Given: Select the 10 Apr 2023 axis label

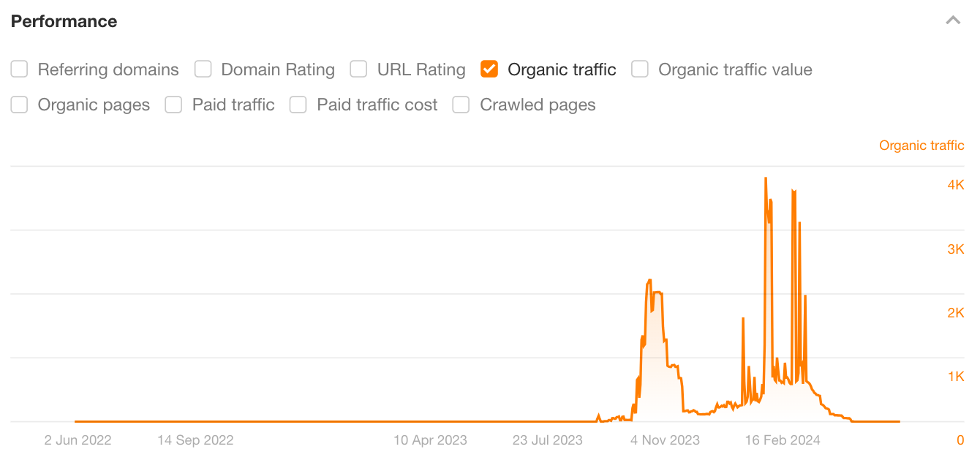Looking at the screenshot, I should coord(430,440).
